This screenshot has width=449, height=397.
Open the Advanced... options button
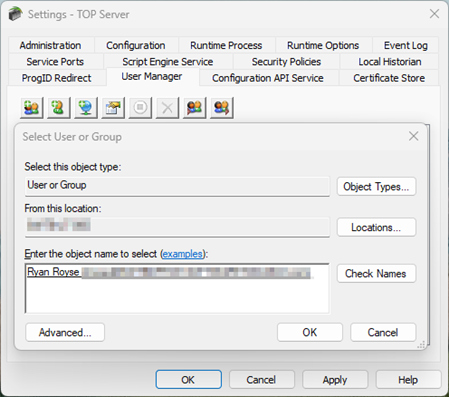pos(65,332)
